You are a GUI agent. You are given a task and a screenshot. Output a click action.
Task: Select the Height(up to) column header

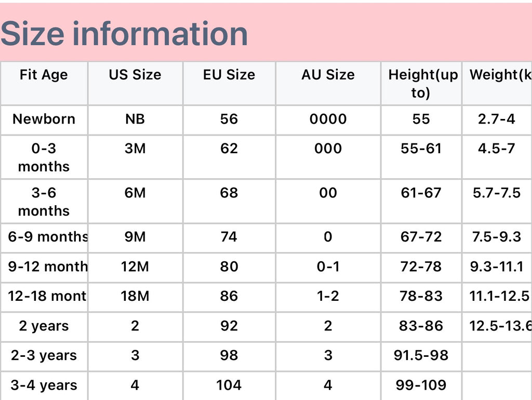(421, 84)
